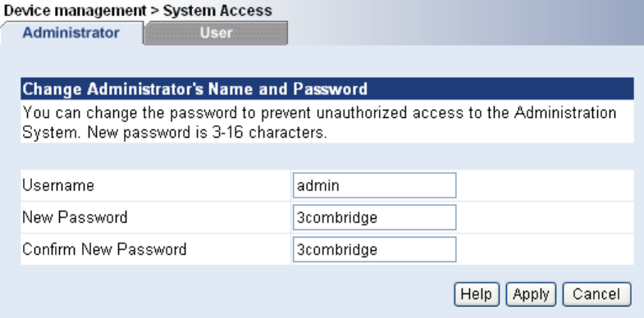Click the Username label
Image resolution: width=644 pixels, height=318 pixels.
58,185
